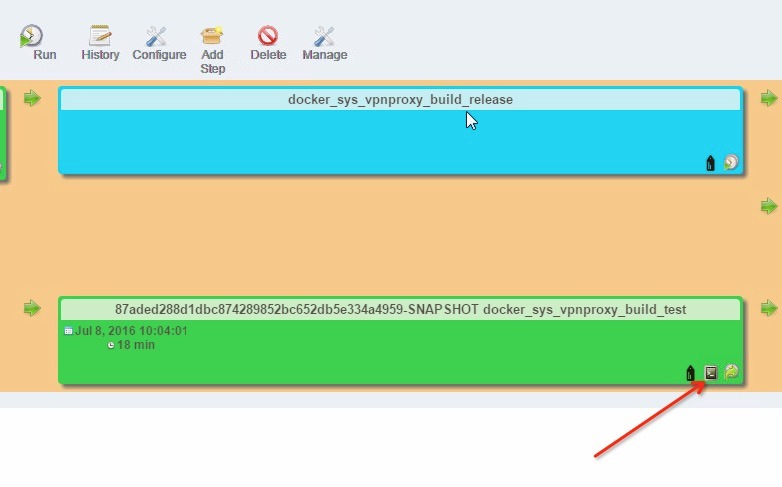Click the Add Step box icon
This screenshot has width=782, height=487.
[x=212, y=37]
